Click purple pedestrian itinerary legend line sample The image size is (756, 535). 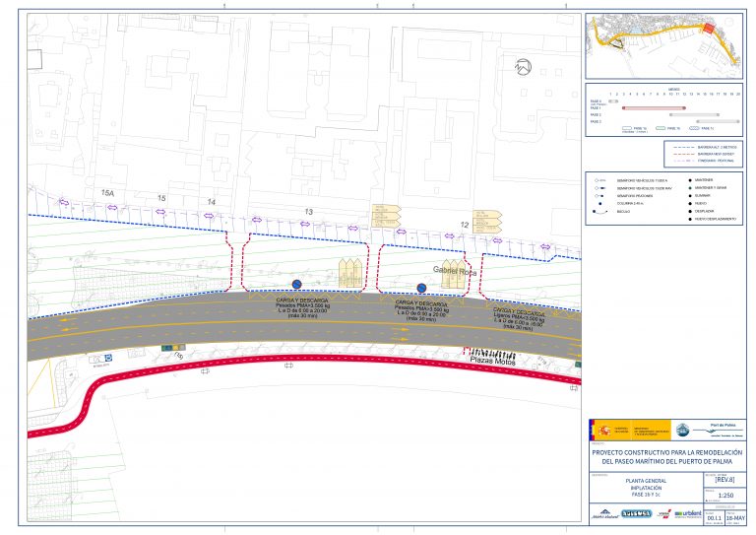tap(683, 161)
